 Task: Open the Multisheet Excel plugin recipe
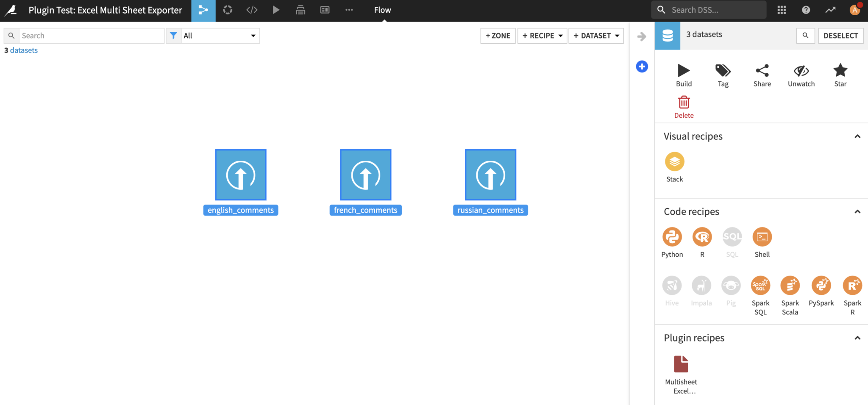click(681, 364)
